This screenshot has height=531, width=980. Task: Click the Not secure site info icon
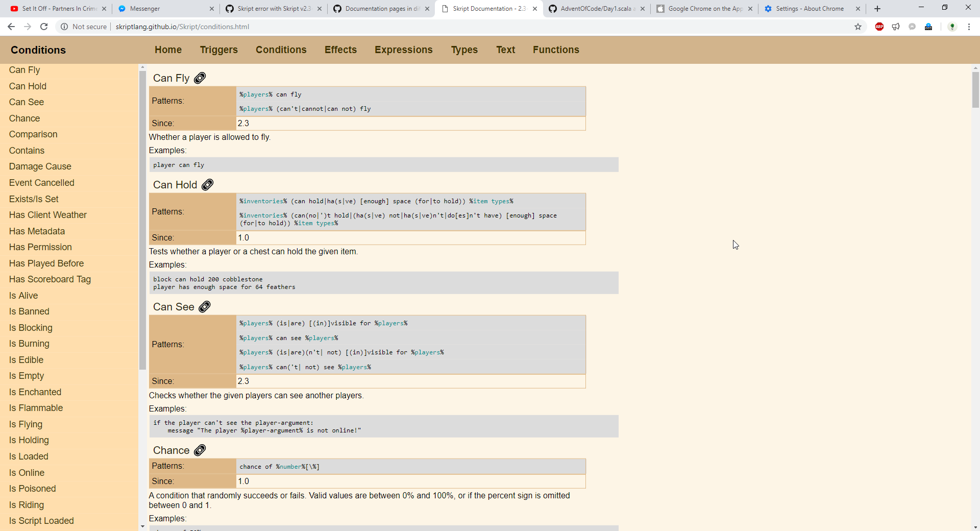(64, 27)
